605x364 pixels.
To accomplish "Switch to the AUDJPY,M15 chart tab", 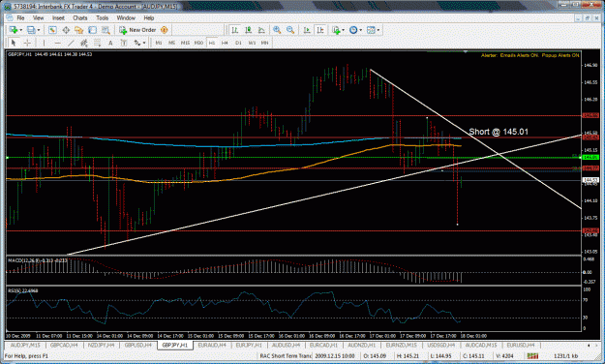I will 25,345.
